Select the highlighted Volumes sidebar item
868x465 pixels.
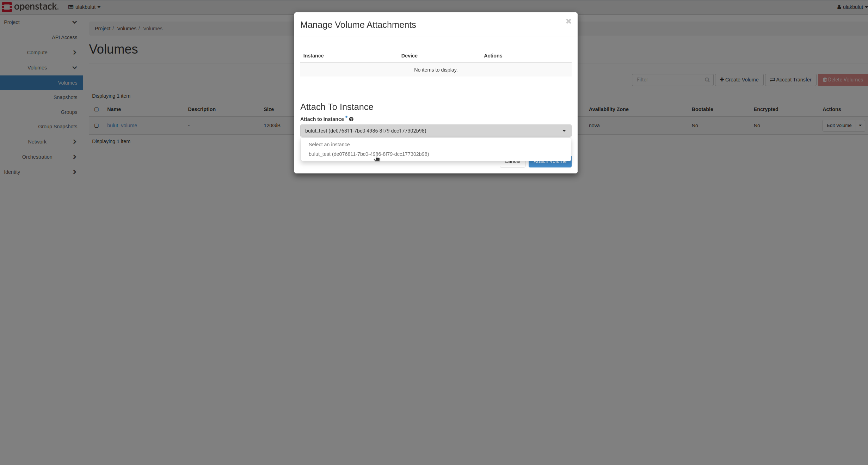pos(42,83)
